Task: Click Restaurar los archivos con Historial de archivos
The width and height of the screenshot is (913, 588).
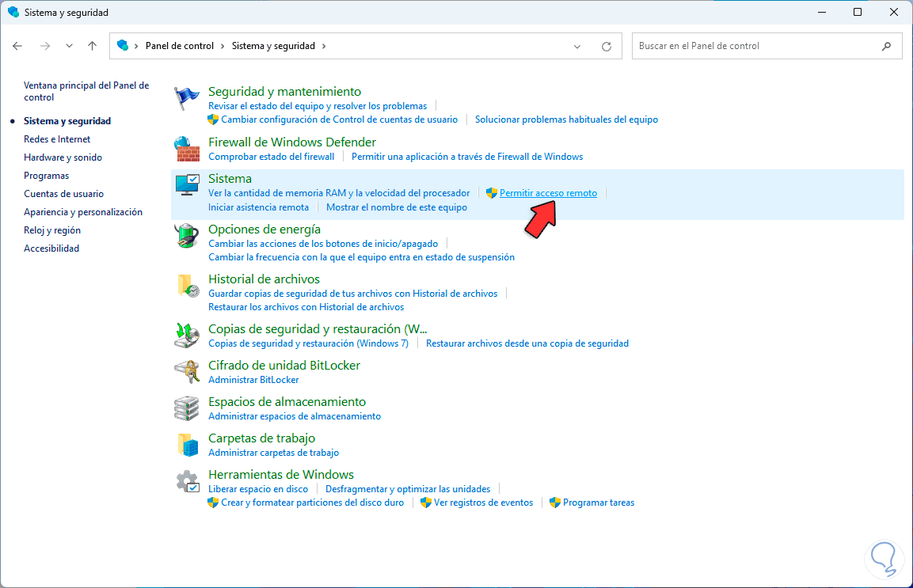Action: pos(306,307)
